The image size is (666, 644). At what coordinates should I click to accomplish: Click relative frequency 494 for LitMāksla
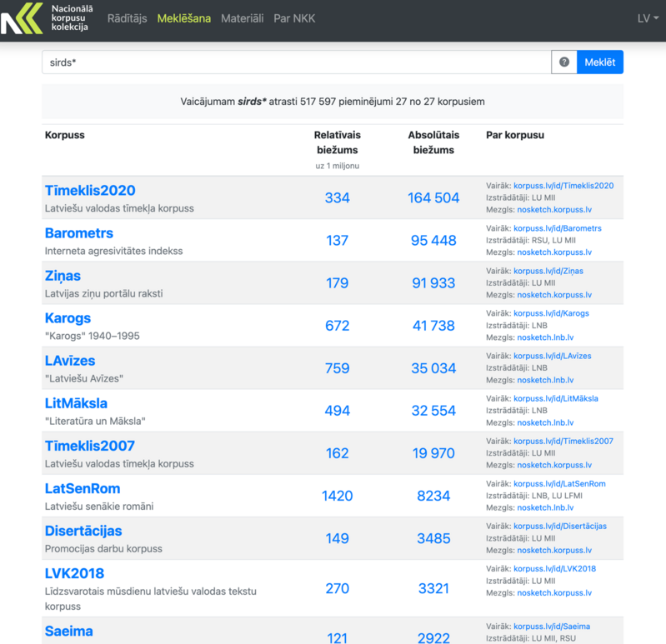tap(338, 411)
